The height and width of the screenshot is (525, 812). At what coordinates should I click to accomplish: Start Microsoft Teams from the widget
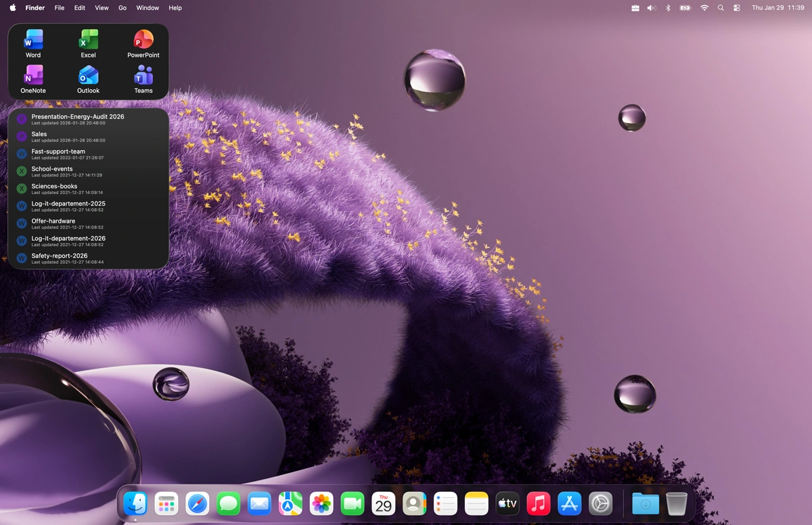point(143,76)
